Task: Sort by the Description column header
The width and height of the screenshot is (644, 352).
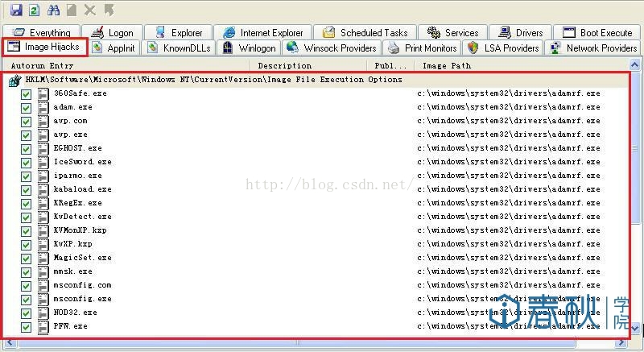Action: tap(308, 66)
